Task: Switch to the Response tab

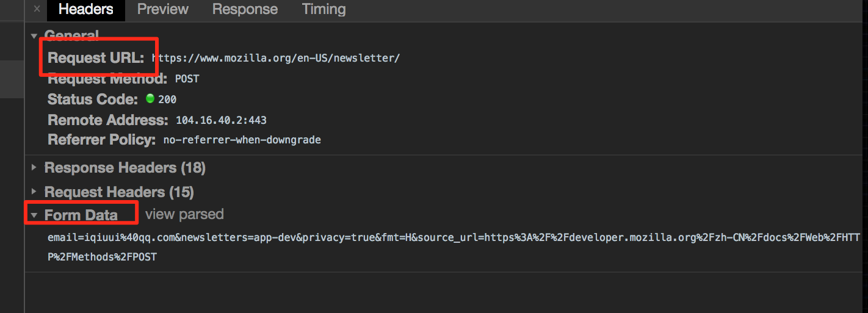Action: point(245,10)
